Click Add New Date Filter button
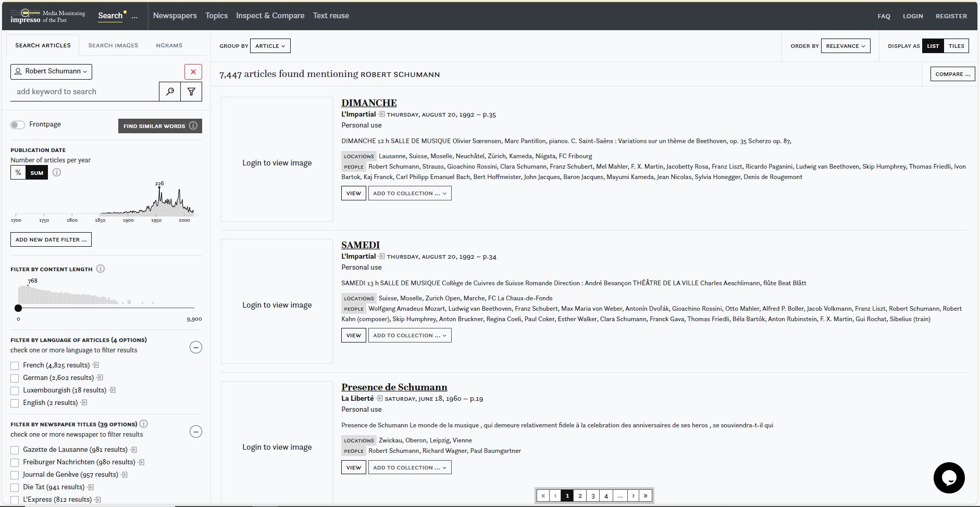 coord(51,239)
